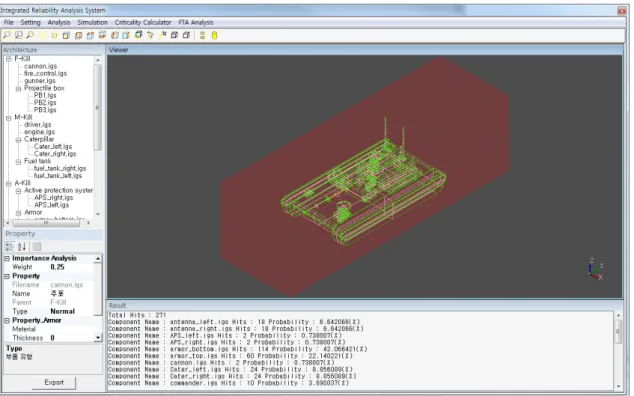Click the Weight value 0,25 field
Screen dimensions: 634x396
coord(72,267)
